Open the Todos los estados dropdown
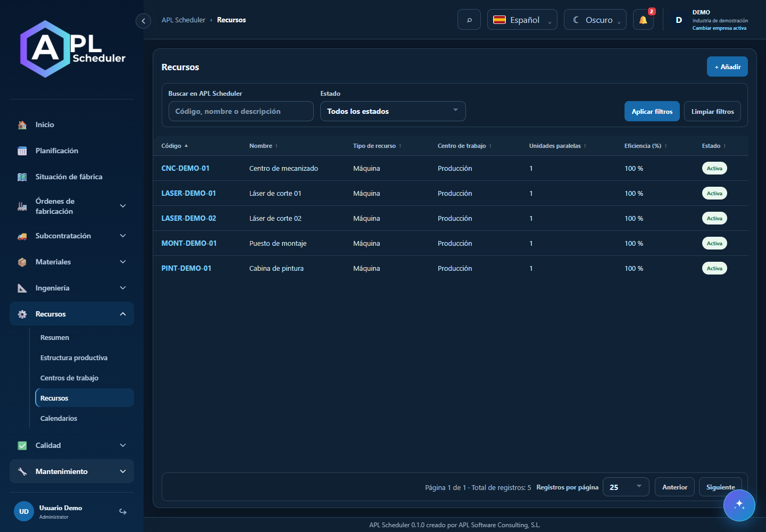766x532 pixels. [393, 111]
